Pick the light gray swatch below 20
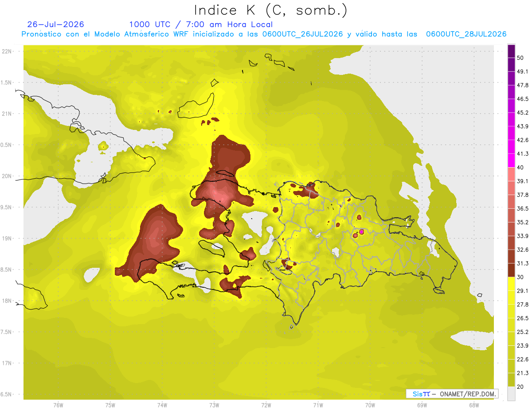Viewport: 532px width, 411px height. click(x=511, y=394)
